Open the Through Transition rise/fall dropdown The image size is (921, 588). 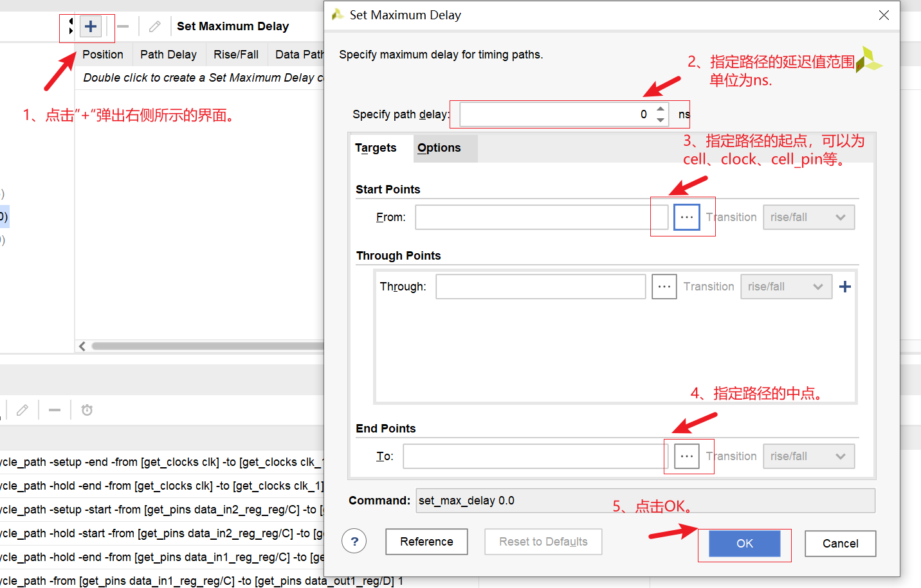point(787,287)
